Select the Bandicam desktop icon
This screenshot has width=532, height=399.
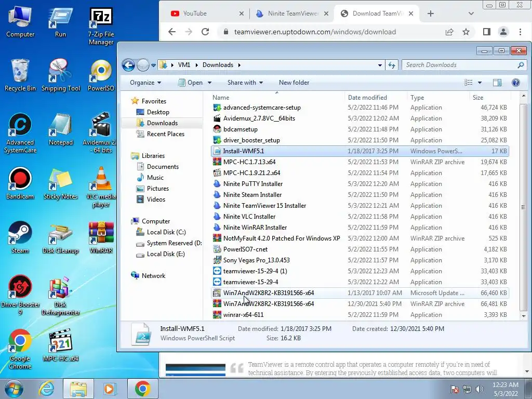coord(20,183)
